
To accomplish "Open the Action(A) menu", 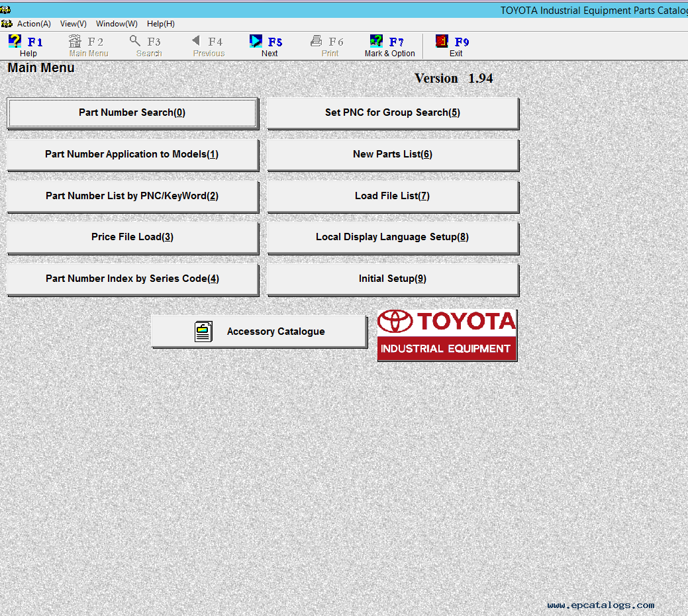I will (34, 24).
